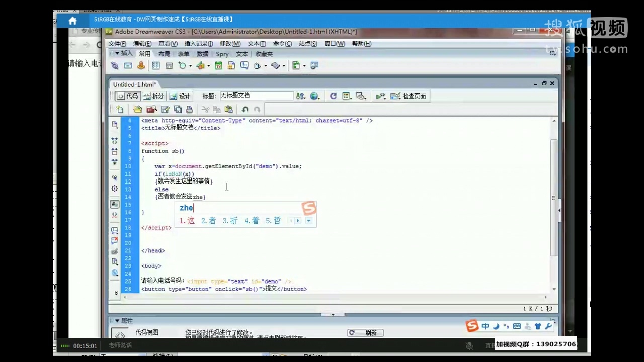Click the preview in browser globe icon
Viewport: 644px width, 362px height.
(314, 96)
